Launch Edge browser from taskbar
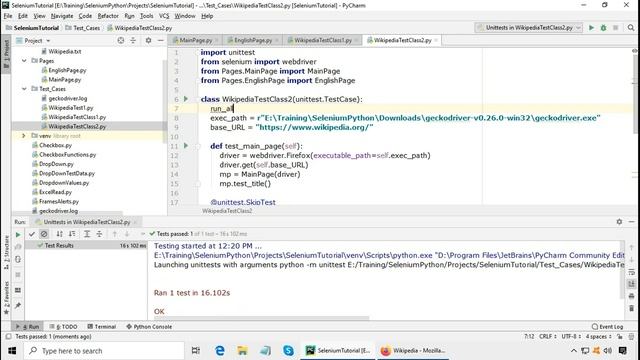Screen dimensions: 640x360 coord(220,351)
